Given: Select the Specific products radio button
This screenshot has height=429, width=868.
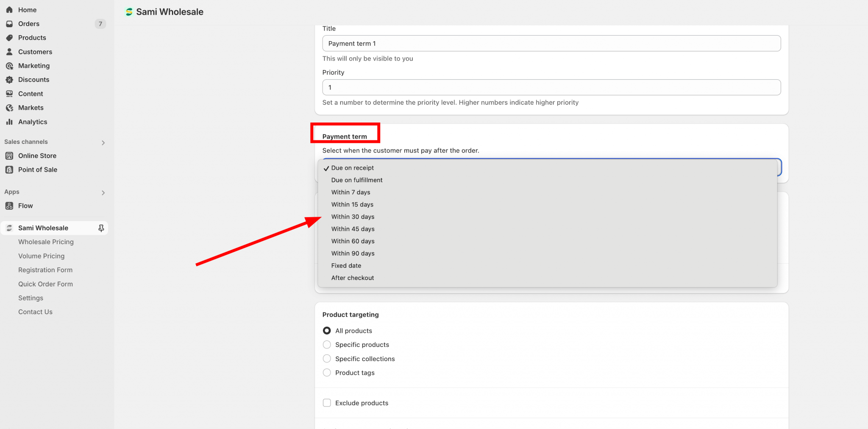Looking at the screenshot, I should coord(327,345).
